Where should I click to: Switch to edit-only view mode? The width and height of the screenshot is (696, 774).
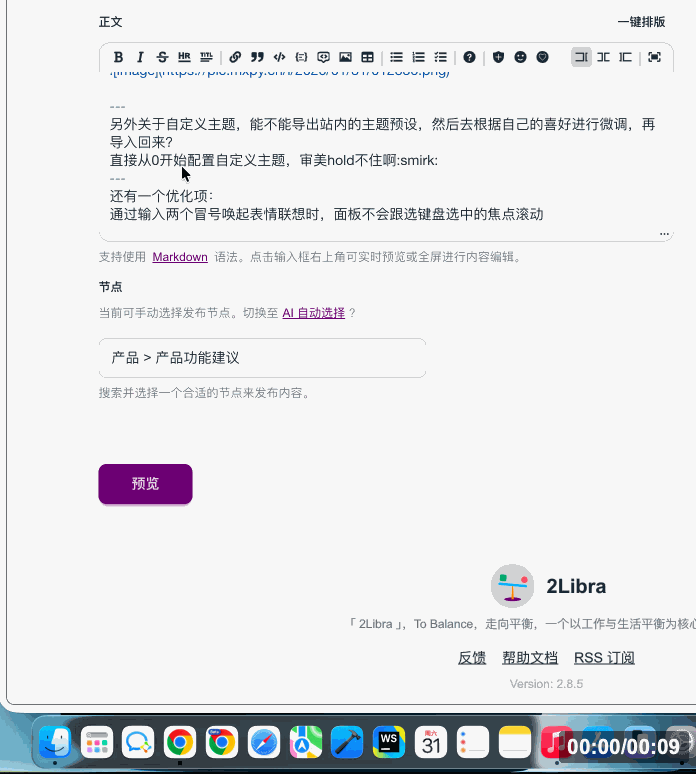click(x=581, y=58)
